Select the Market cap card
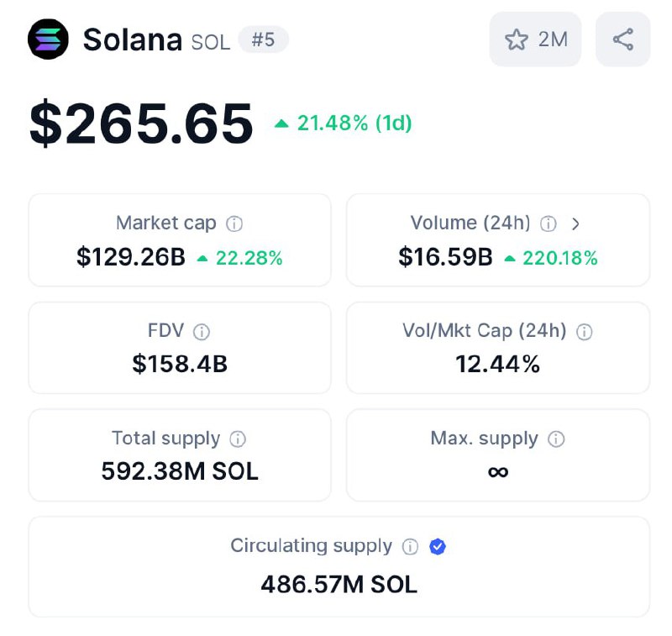 [180, 240]
